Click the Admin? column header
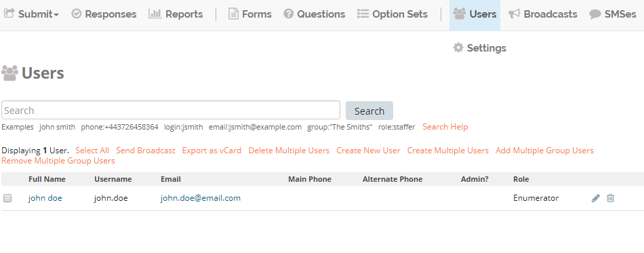The height and width of the screenshot is (253, 644). [x=475, y=180]
